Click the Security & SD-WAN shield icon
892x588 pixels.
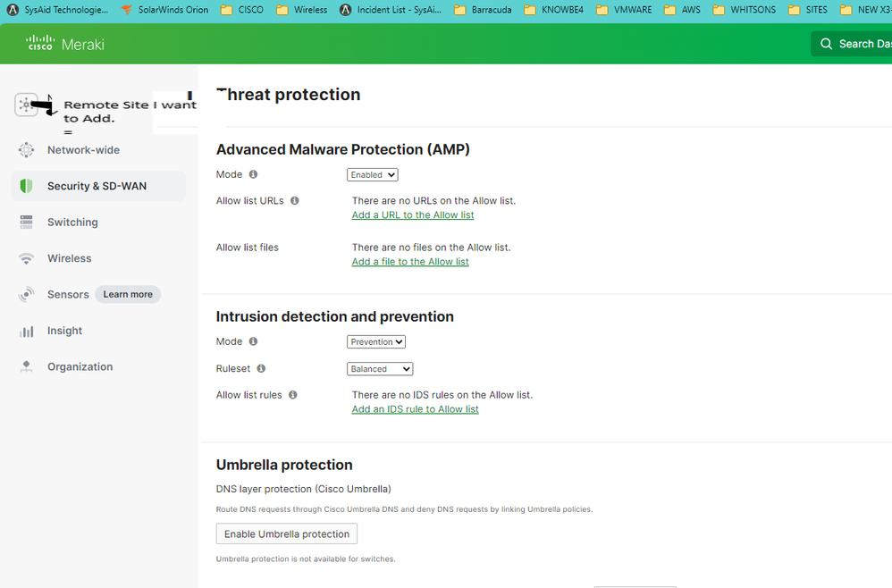coord(26,186)
